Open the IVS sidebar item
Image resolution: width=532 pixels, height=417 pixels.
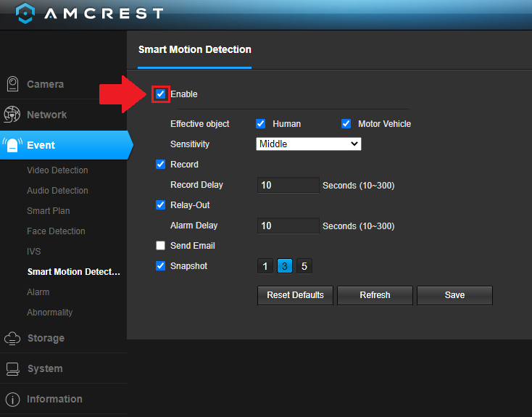[x=33, y=252]
